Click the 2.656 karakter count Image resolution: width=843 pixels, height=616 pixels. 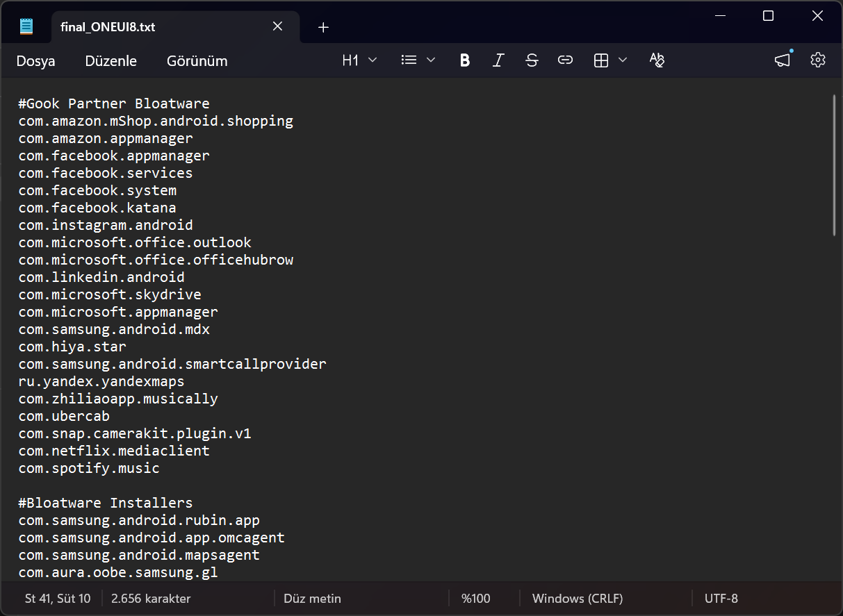click(x=151, y=599)
